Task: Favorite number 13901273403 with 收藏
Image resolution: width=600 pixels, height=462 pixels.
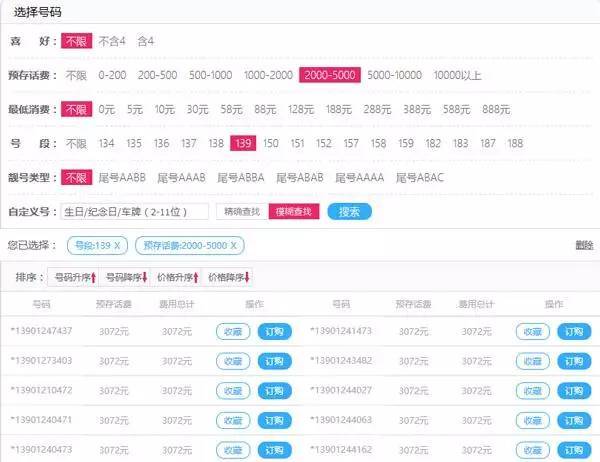Action: pos(233,361)
